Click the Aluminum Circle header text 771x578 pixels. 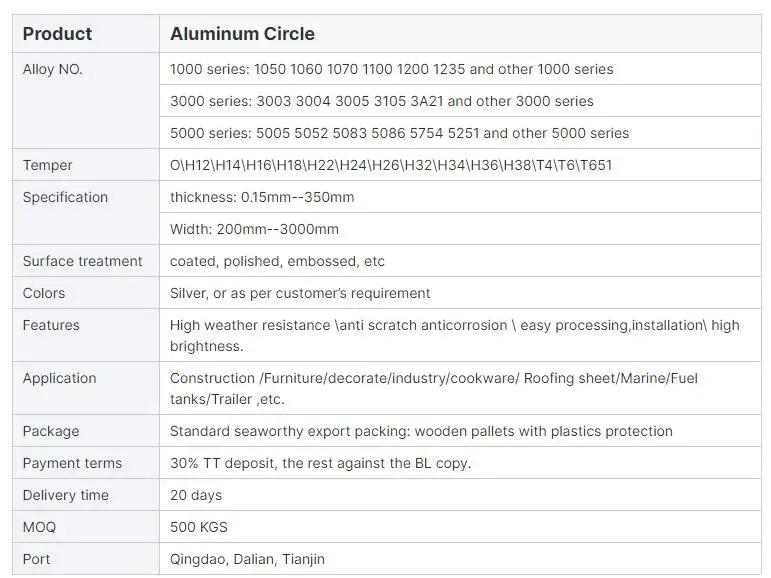(242, 34)
